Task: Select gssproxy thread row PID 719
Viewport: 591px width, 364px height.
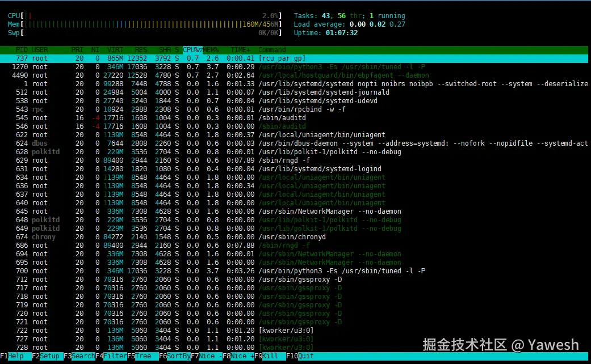Action: (x=294, y=305)
